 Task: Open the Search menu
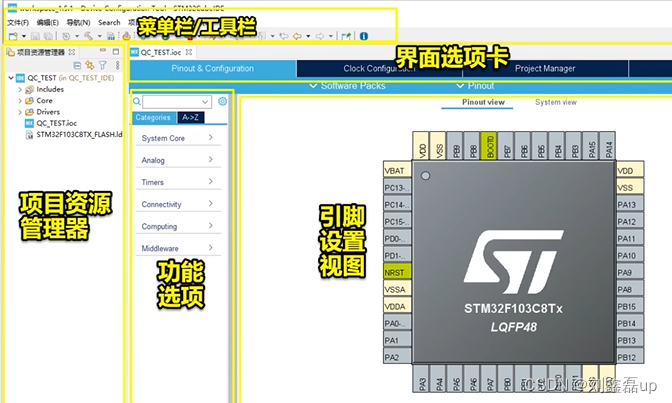coord(109,22)
